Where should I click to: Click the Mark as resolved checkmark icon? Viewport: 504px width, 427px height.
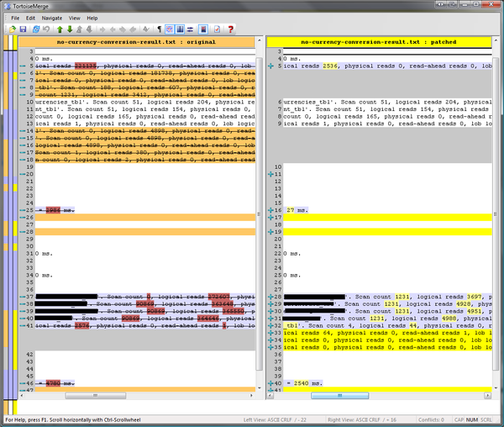tap(146, 29)
